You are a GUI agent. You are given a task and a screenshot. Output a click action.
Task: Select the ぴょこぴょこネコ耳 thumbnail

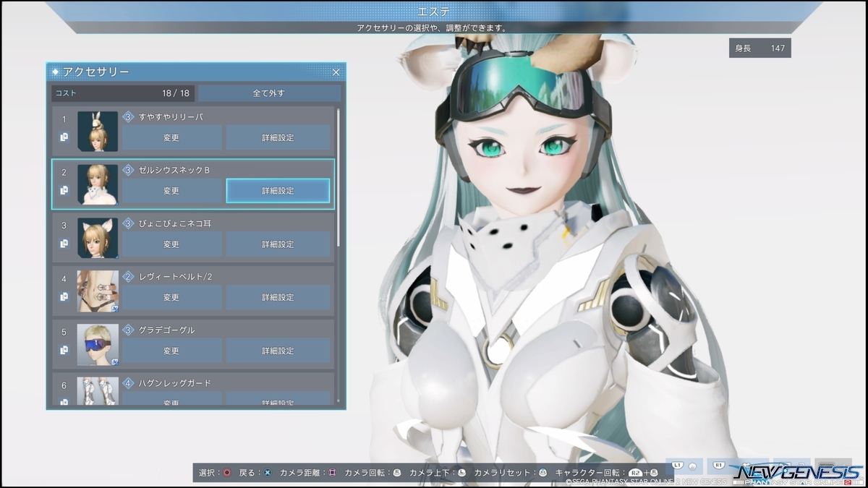[x=98, y=238]
